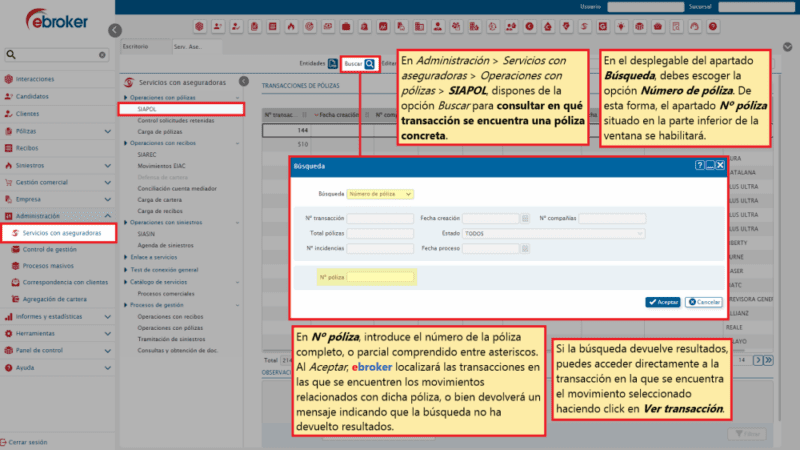Go to next page arrow in table pager
This screenshot has width=800, height=450.
pyautogui.click(x=758, y=360)
